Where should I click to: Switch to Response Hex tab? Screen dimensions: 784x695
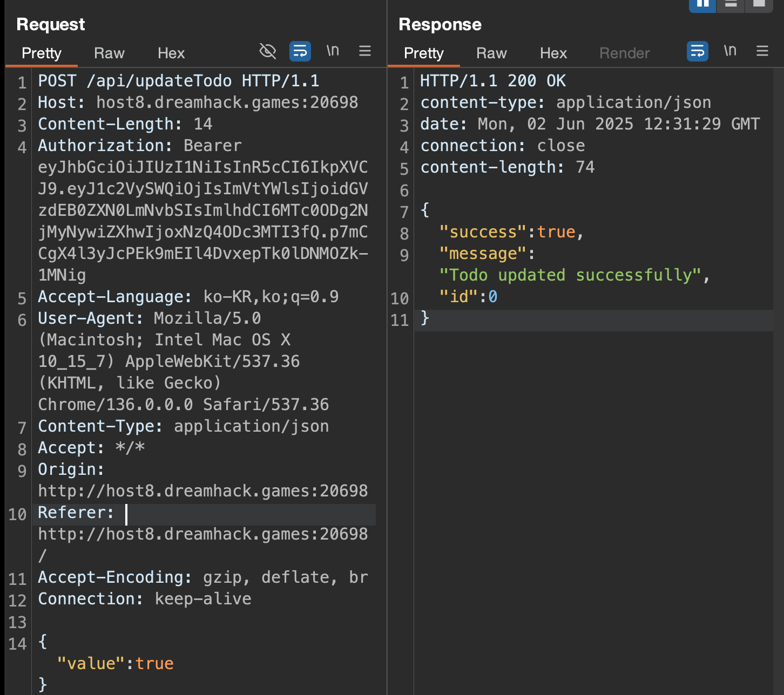(x=553, y=53)
